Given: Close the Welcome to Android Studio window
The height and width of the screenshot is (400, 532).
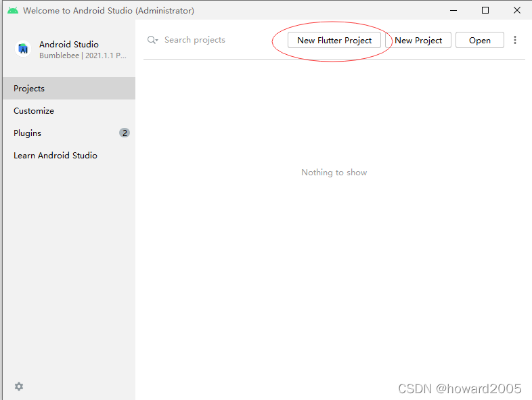Looking at the screenshot, I should pyautogui.click(x=516, y=11).
